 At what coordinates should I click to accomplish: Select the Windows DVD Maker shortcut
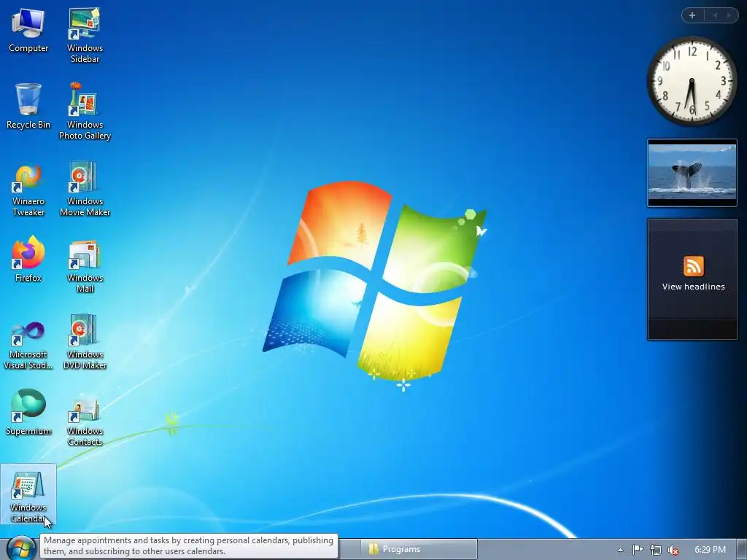[x=85, y=342]
